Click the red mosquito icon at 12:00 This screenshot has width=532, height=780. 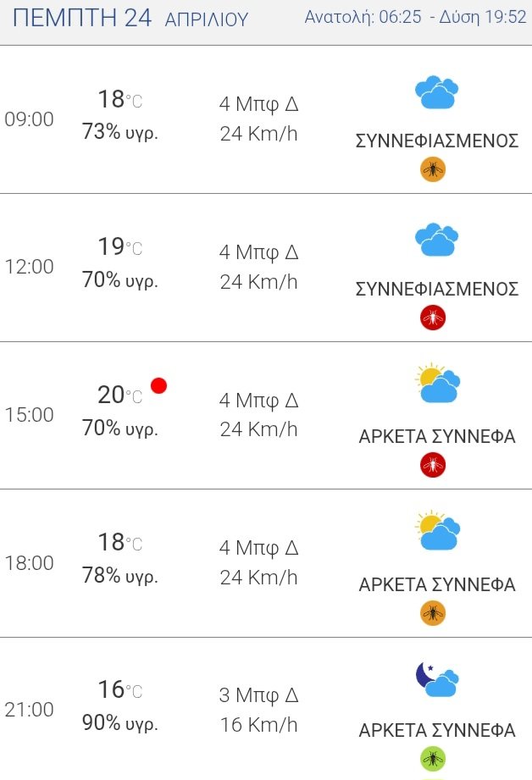click(433, 318)
